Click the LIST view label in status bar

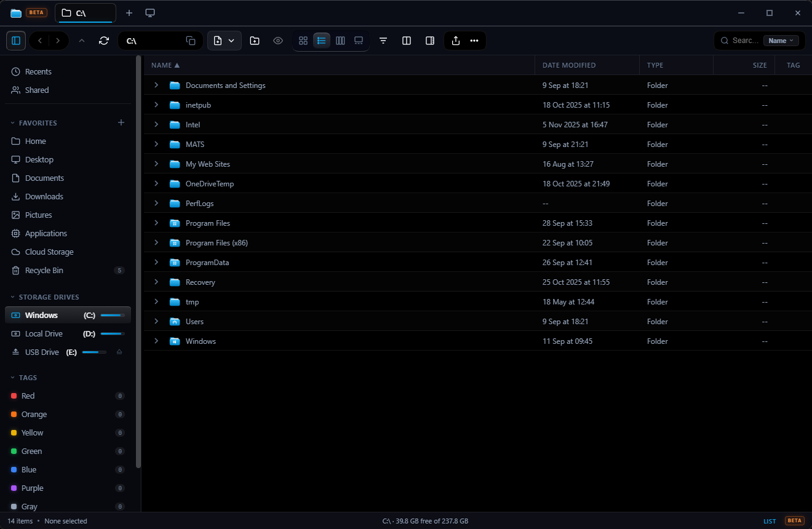pyautogui.click(x=770, y=521)
